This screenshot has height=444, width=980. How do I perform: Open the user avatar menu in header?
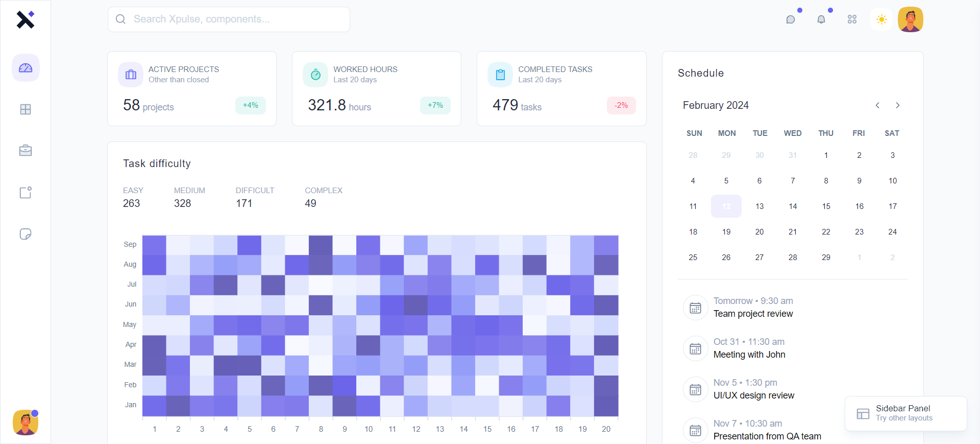point(911,19)
